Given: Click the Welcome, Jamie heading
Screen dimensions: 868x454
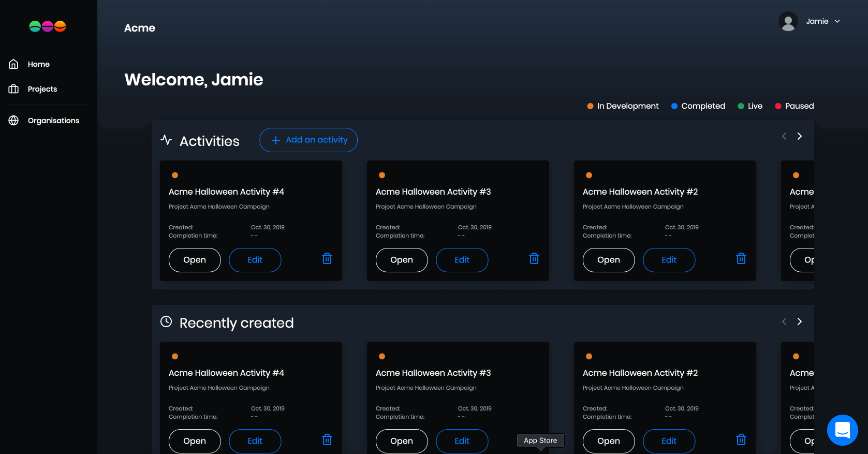Looking at the screenshot, I should 194,79.
